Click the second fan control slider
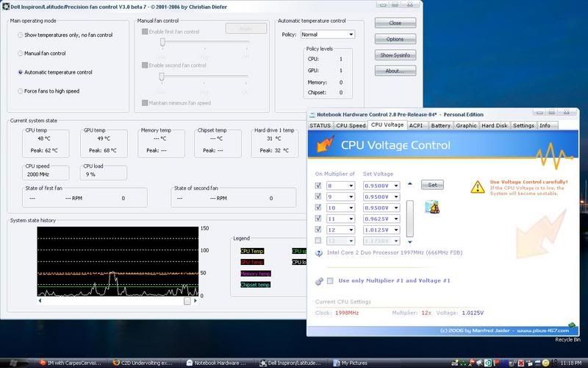This screenshot has height=368, width=588. coord(162,77)
